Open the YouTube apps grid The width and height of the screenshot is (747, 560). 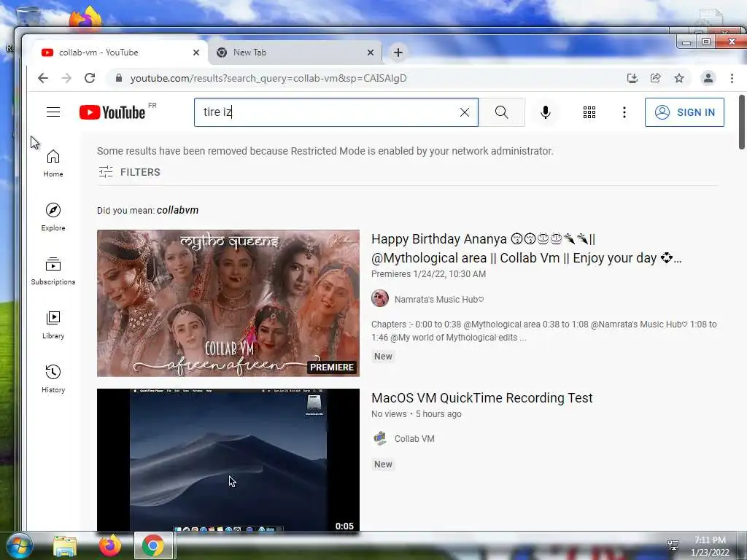(x=589, y=112)
